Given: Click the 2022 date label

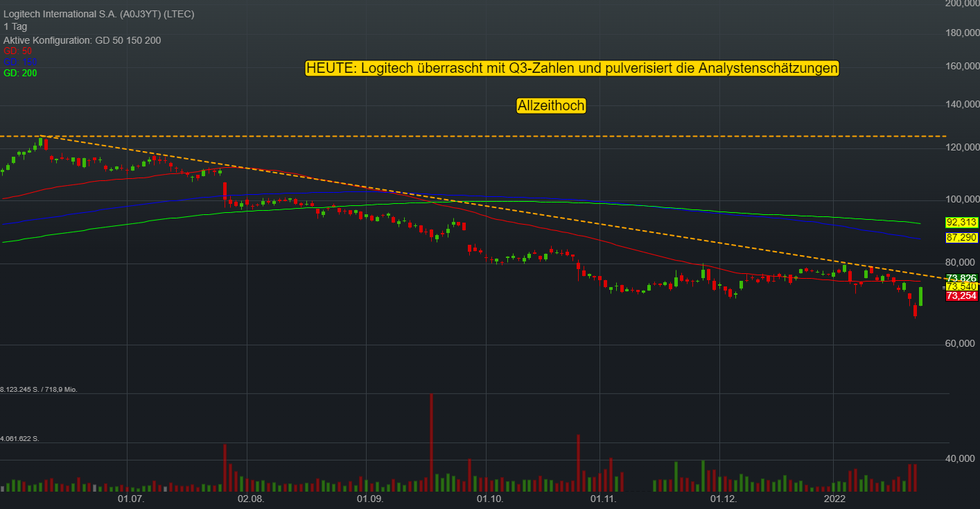Looking at the screenshot, I should [834, 499].
